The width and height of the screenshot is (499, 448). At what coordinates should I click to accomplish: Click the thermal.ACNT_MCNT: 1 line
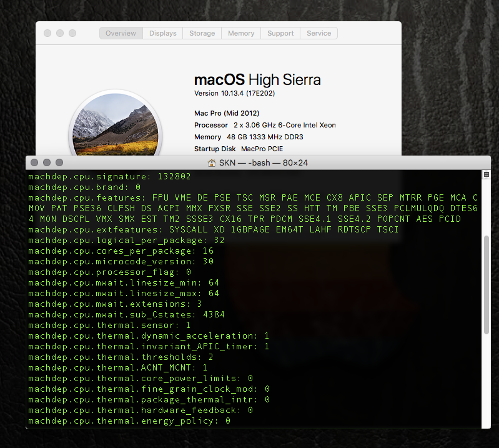point(118,368)
